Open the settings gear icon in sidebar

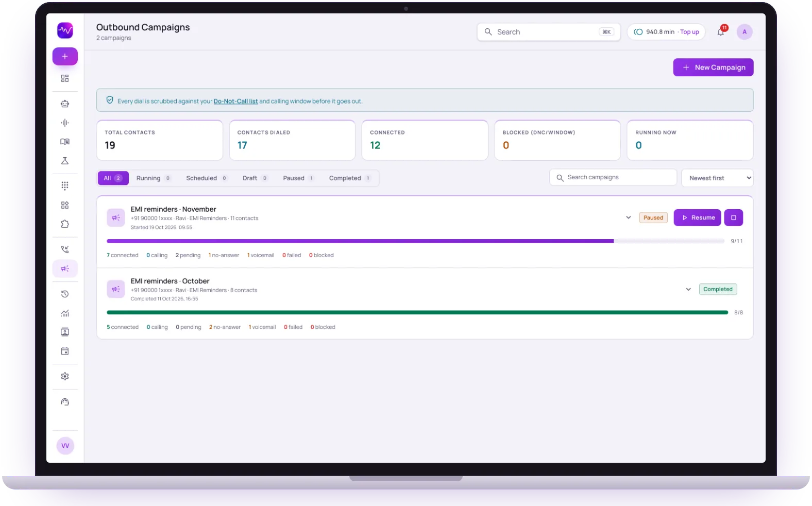point(65,377)
